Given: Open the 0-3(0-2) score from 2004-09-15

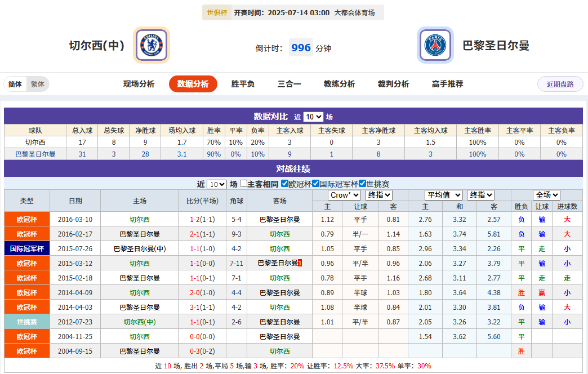Looking at the screenshot, I should 203,351.
